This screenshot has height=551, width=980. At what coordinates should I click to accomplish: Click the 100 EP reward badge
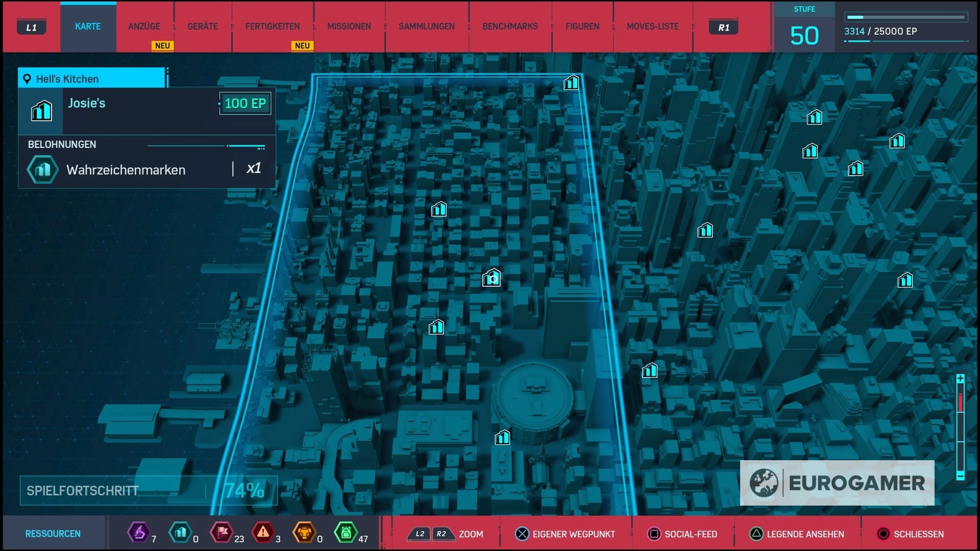click(x=245, y=104)
